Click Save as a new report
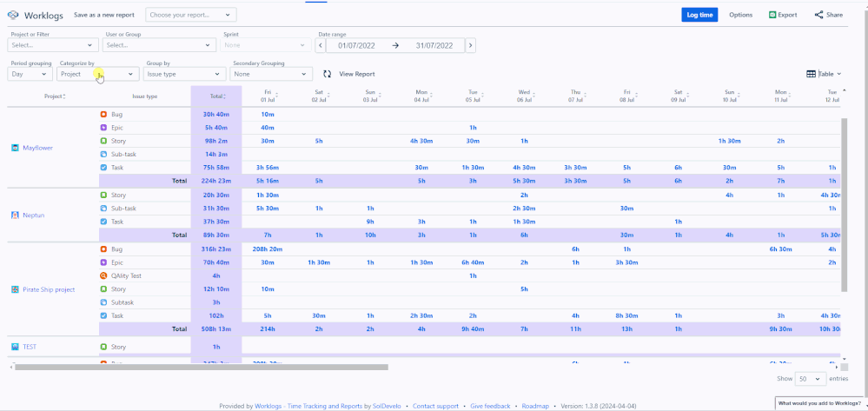 pos(104,15)
